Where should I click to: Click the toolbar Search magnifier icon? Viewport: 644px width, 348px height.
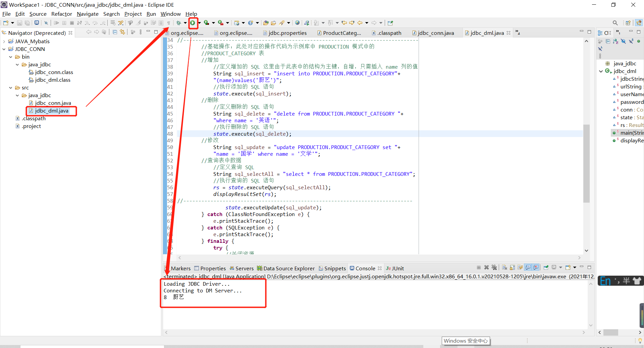pos(615,23)
